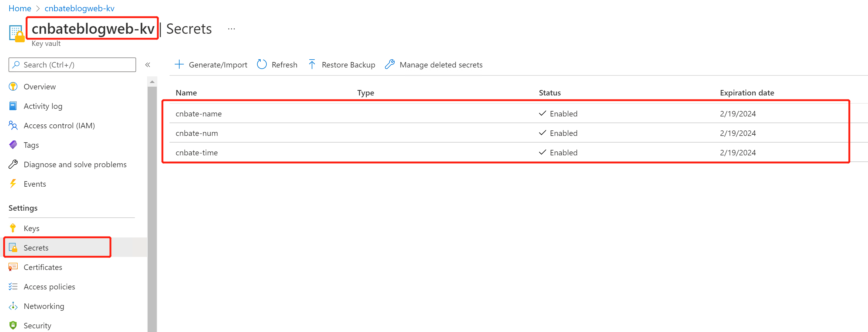
Task: Click expiration date of cnbate-name row
Action: point(738,114)
